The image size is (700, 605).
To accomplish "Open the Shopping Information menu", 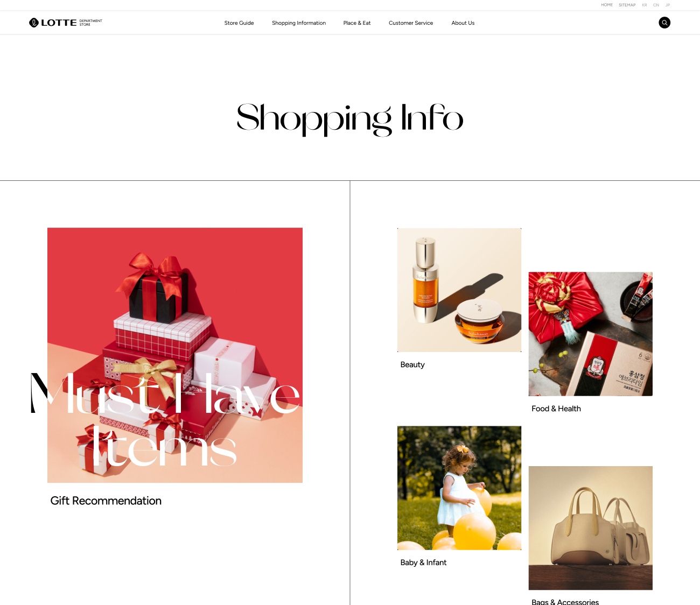I will pyautogui.click(x=299, y=23).
